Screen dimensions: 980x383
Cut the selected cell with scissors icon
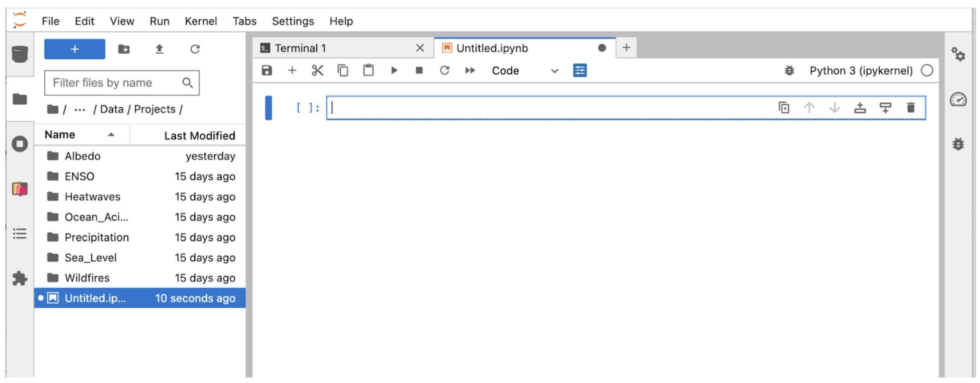click(317, 70)
